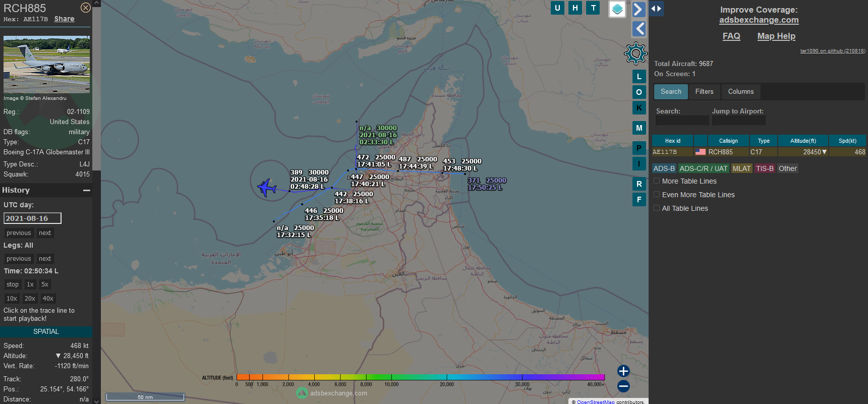This screenshot has width=868, height=404.
Task: Set playback speed to 5x
Action: (x=45, y=284)
